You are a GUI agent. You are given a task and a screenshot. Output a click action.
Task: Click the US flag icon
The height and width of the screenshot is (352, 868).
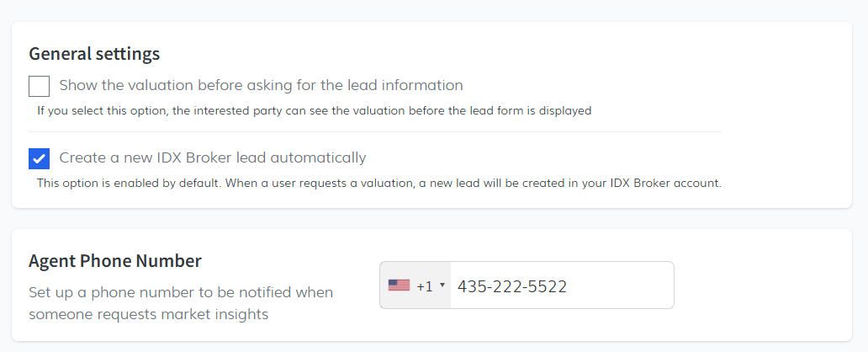399,285
